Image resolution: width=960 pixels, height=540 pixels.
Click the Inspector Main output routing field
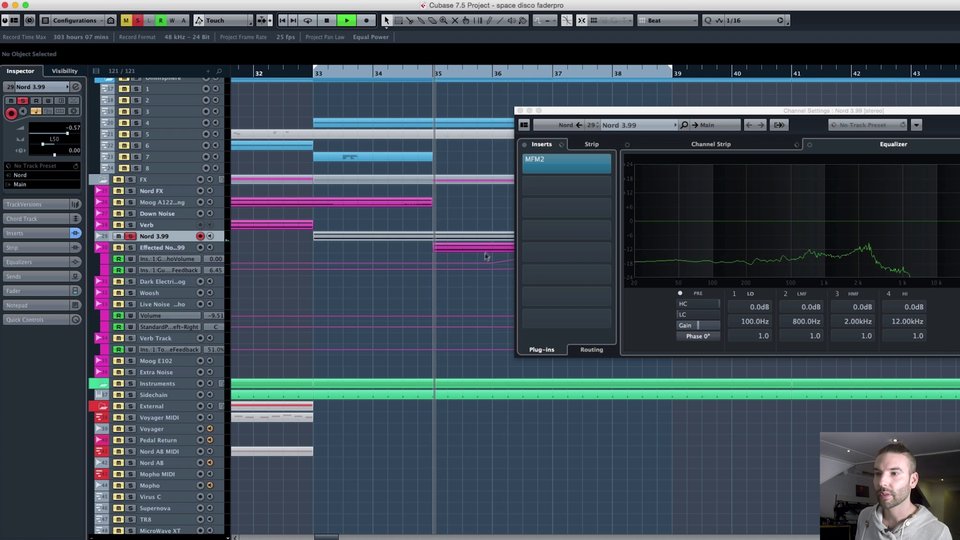pyautogui.click(x=42, y=184)
